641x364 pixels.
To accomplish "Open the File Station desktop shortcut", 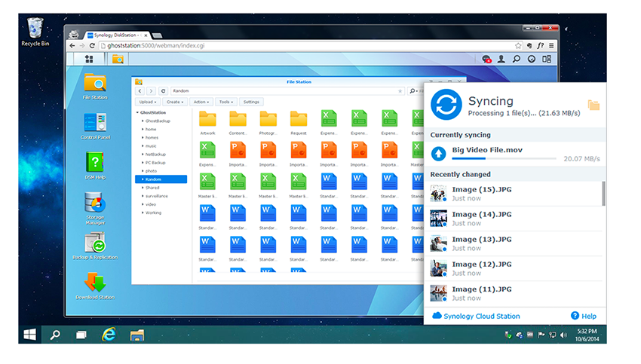I will point(95,86).
